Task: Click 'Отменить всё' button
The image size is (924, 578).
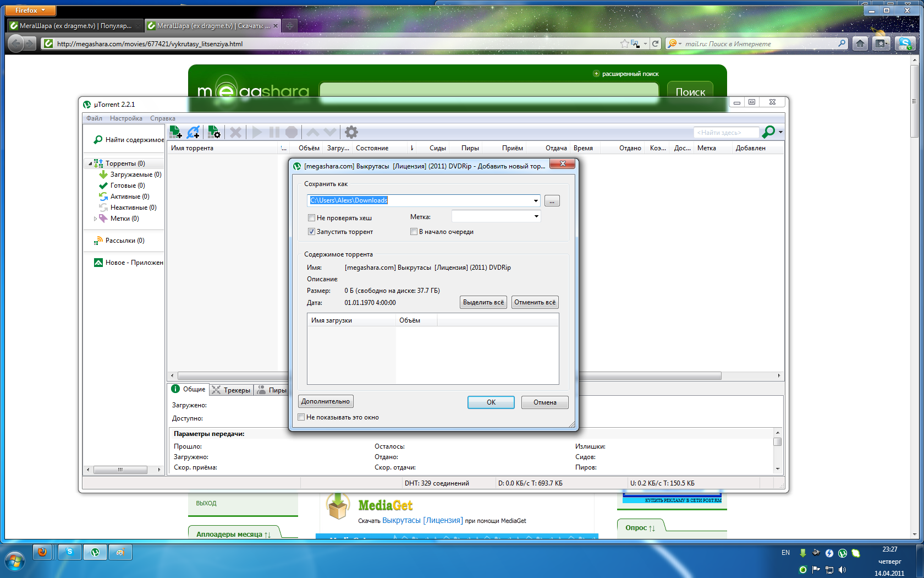Action: pos(535,302)
